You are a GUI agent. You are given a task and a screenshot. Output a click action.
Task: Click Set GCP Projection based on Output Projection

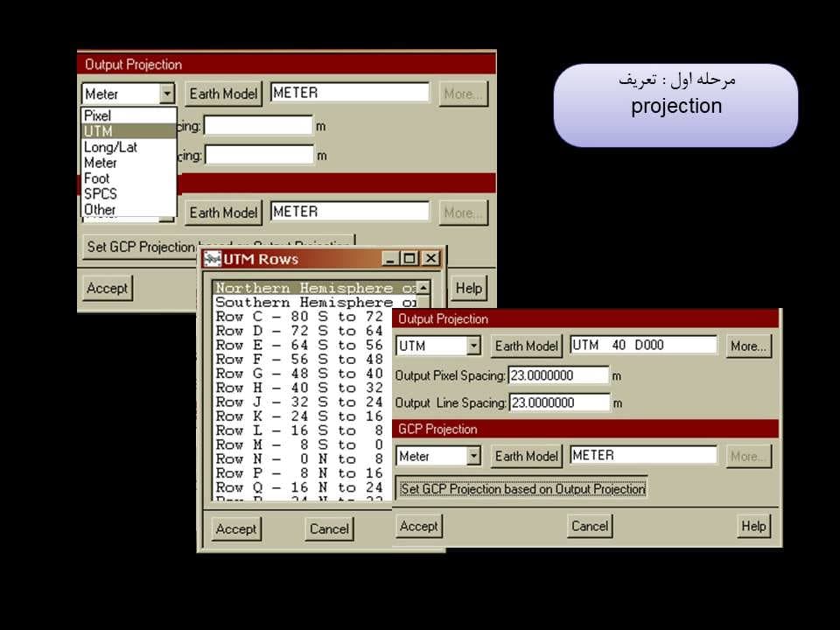pyautogui.click(x=522, y=488)
